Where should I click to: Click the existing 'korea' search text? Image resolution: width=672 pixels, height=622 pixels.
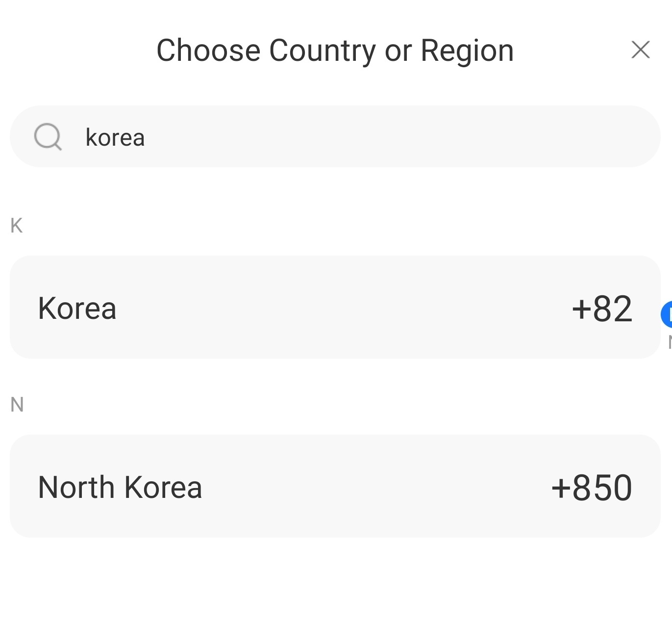[x=115, y=137]
